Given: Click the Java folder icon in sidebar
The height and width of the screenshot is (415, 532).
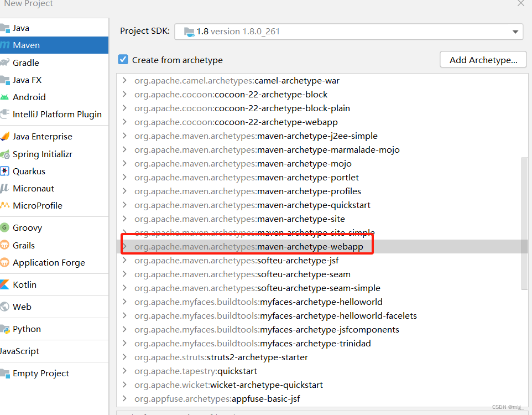Looking at the screenshot, I should tap(4, 28).
